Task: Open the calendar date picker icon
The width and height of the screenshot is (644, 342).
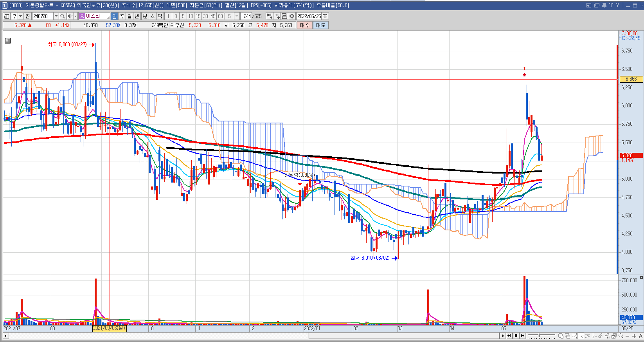Action: pyautogui.click(x=325, y=16)
